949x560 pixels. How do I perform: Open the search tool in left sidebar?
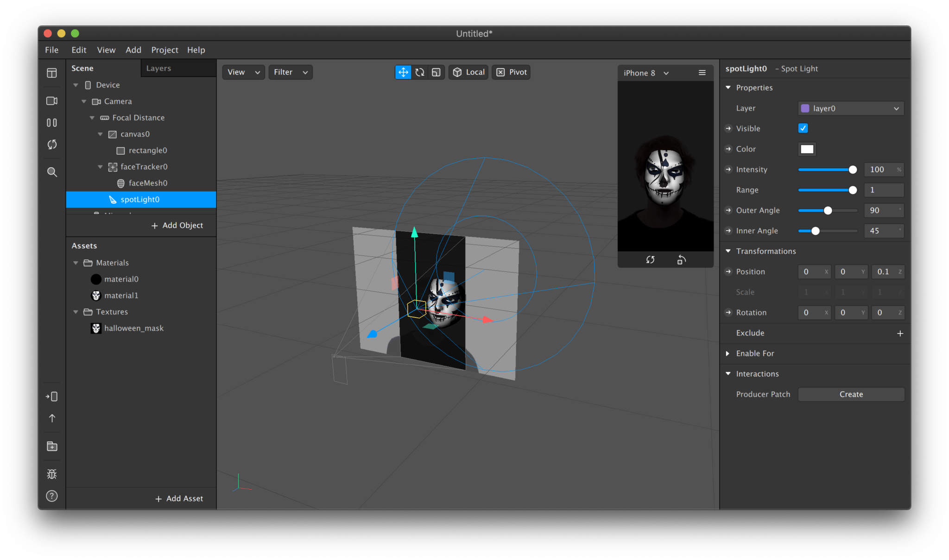tap(52, 172)
